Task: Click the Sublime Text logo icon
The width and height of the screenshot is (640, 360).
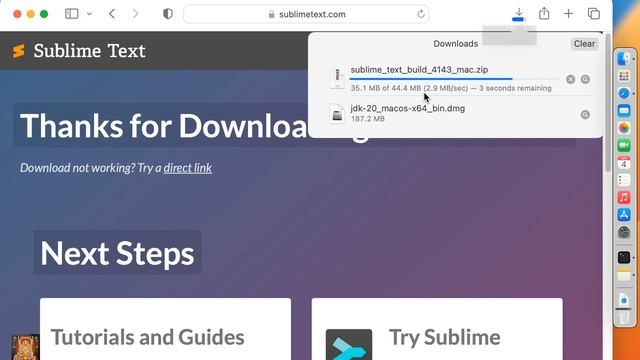Action: pyautogui.click(x=19, y=51)
